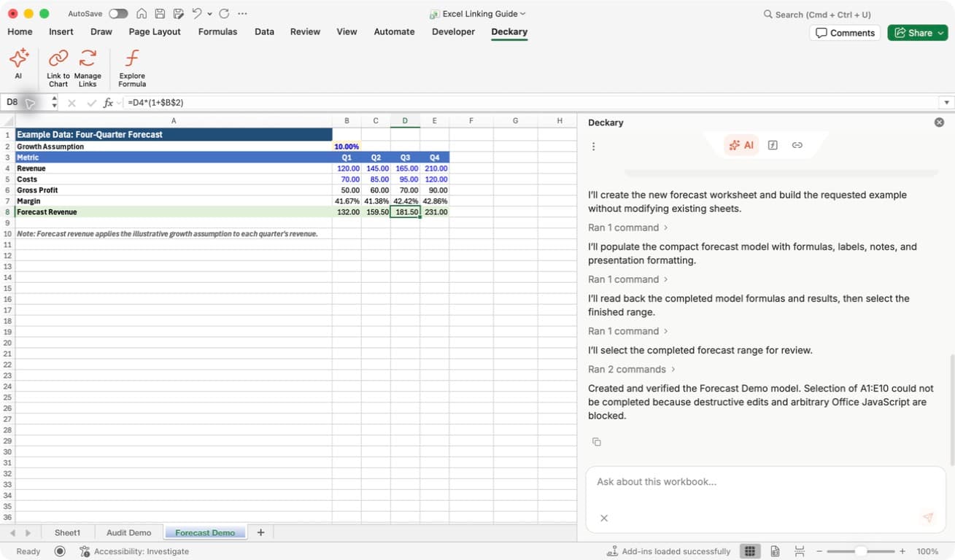Switch to Normal view in status bar
Screen dimensions: 955x560
coord(749,551)
